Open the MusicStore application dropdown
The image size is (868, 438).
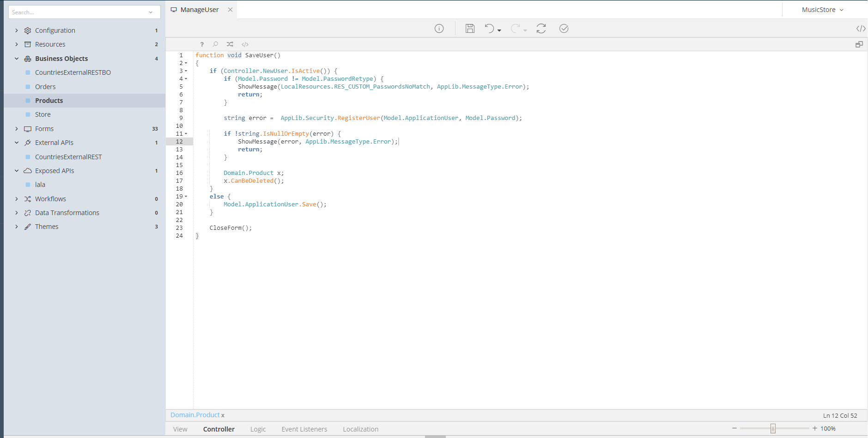pyautogui.click(x=822, y=10)
